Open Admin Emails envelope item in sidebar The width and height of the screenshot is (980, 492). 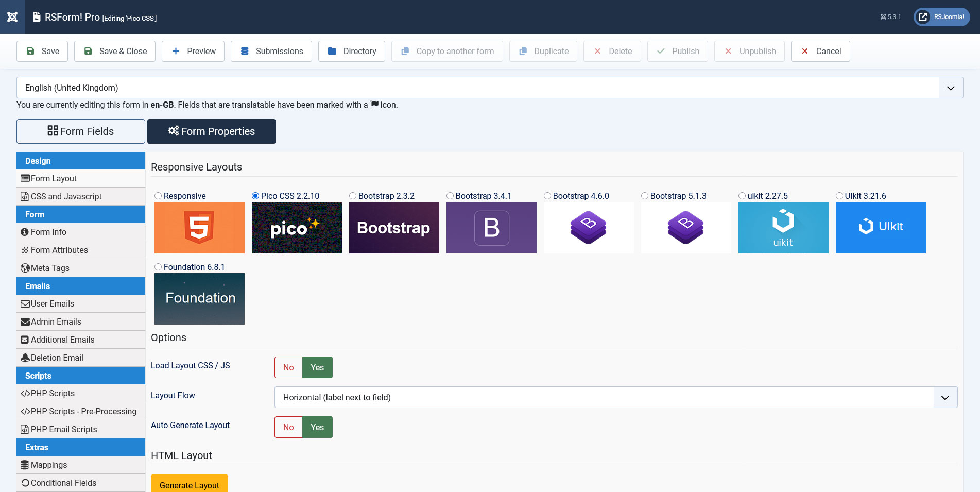tap(56, 321)
